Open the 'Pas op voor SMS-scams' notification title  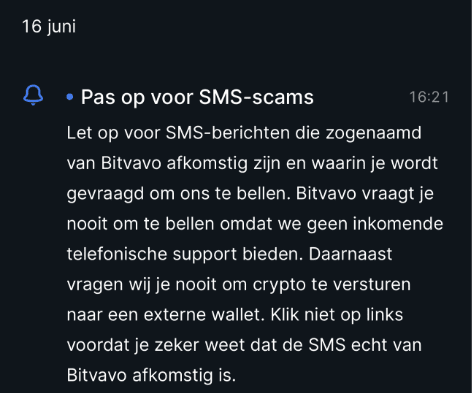[197, 98]
